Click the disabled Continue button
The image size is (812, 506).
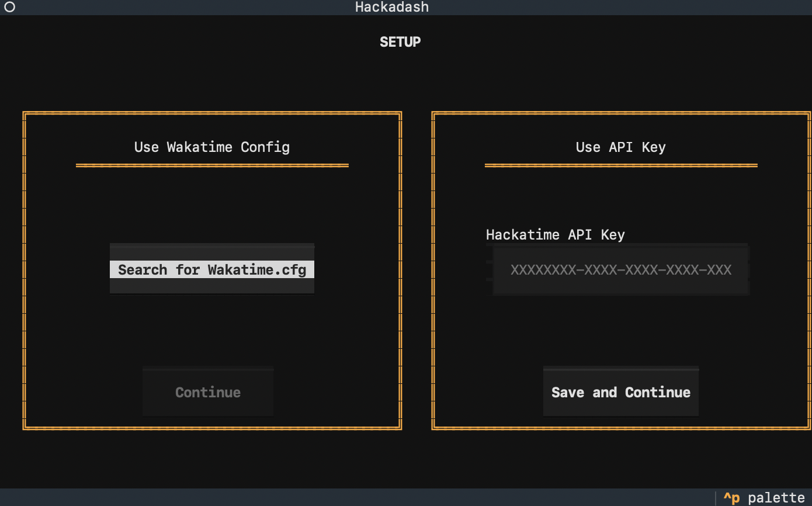pyautogui.click(x=208, y=392)
